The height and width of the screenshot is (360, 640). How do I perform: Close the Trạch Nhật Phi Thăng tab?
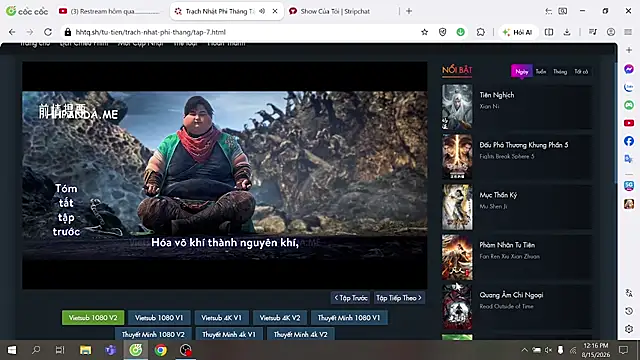(x=275, y=11)
